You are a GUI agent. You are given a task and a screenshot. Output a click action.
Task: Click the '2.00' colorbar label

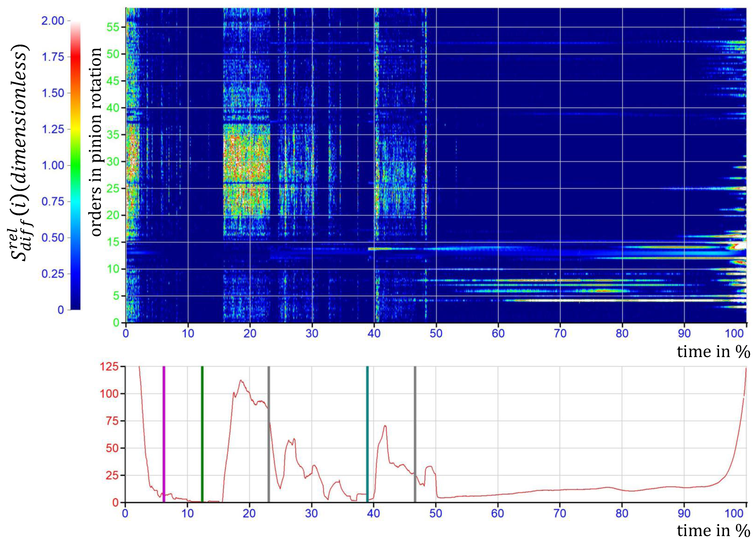click(x=53, y=21)
